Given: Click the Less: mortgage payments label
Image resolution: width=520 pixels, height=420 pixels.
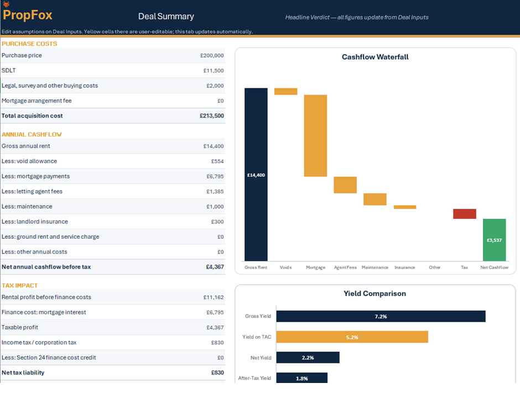Looking at the screenshot, I should (x=35, y=176).
